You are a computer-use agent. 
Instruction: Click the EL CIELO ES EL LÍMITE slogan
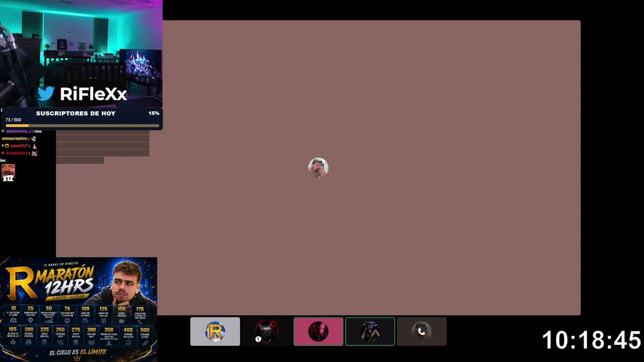click(78, 352)
